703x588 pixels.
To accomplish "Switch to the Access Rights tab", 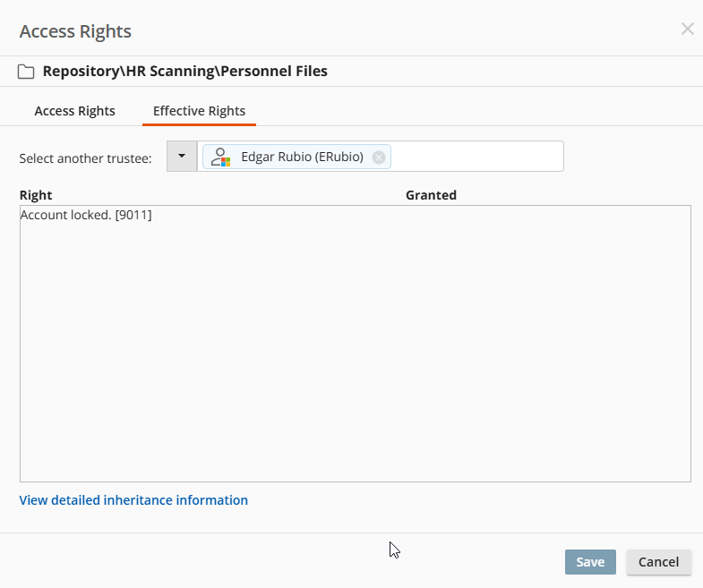I will click(x=74, y=111).
